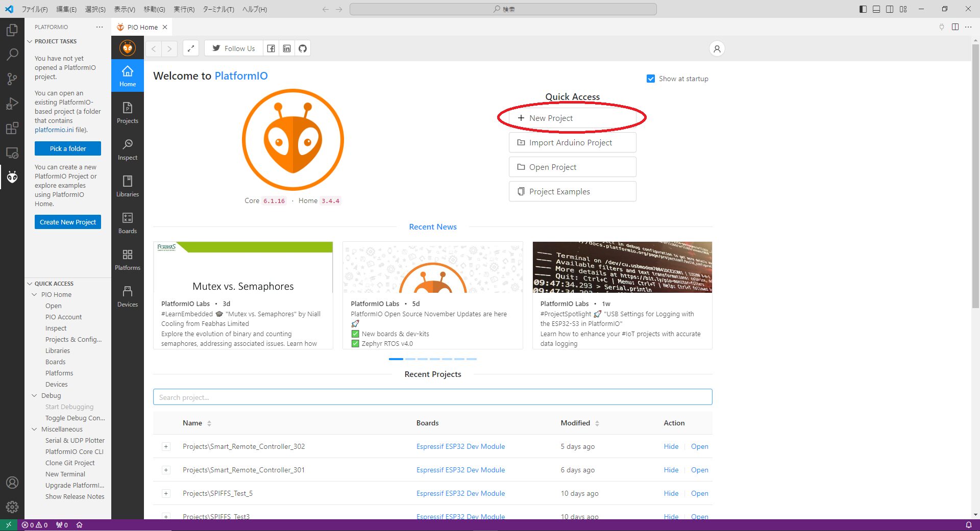Expand the Smart_Remote_Controller_302 project row
Viewport: 980px width, 531px height.
pos(166,447)
